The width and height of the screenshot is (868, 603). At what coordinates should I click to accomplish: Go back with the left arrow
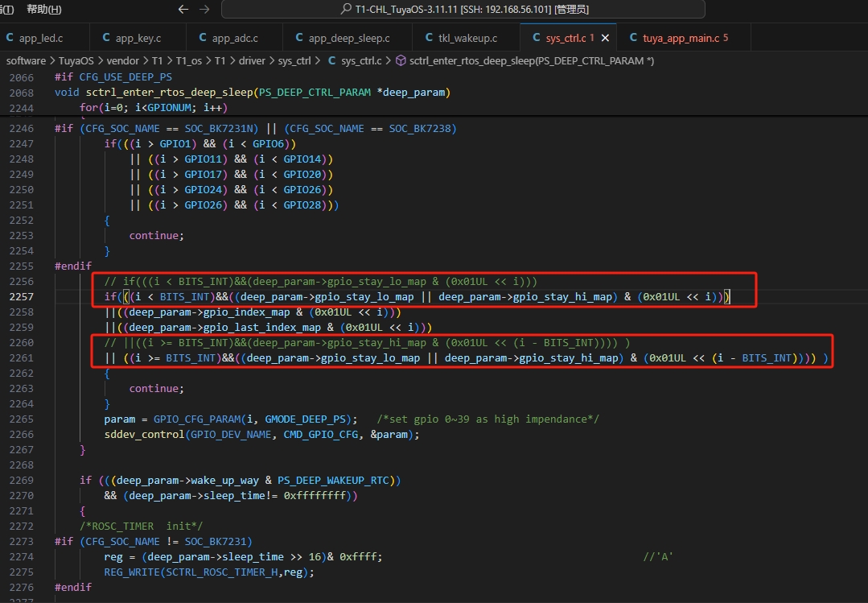coord(183,10)
